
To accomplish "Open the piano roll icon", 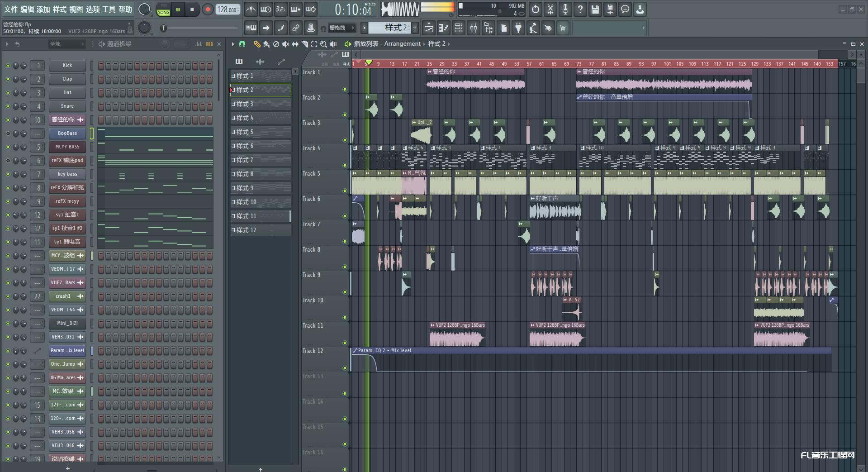I will click(443, 28).
